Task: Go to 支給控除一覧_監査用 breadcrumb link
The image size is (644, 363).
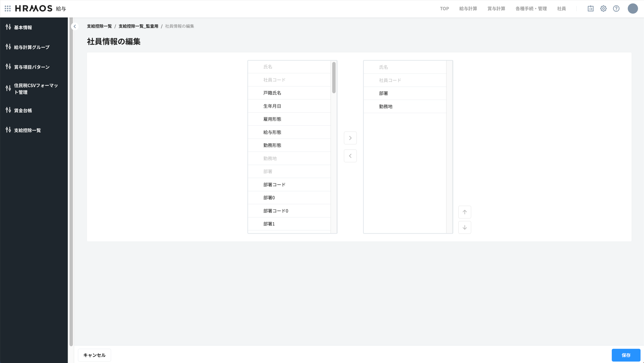Action: 138,26
